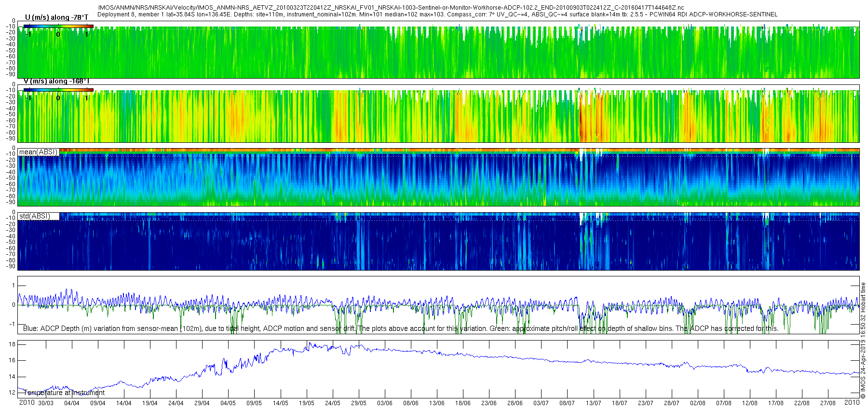Select the 19/05 date tick on time axis
The height and width of the screenshot is (410, 868).
coord(307,403)
